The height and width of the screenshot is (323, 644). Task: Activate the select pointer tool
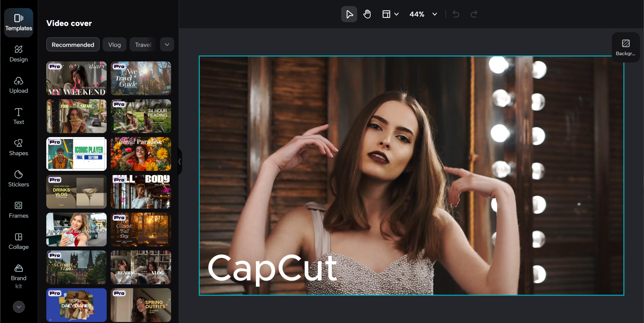point(349,14)
